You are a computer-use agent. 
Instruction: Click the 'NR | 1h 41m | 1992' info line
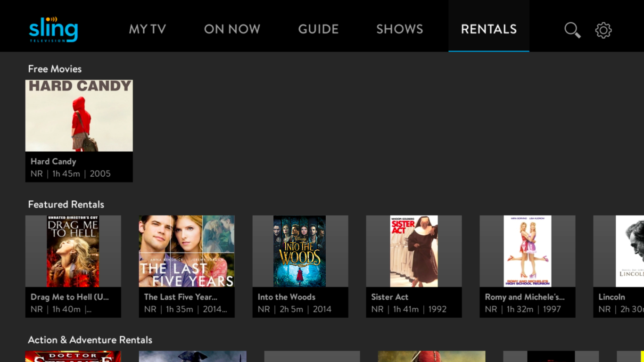409,309
